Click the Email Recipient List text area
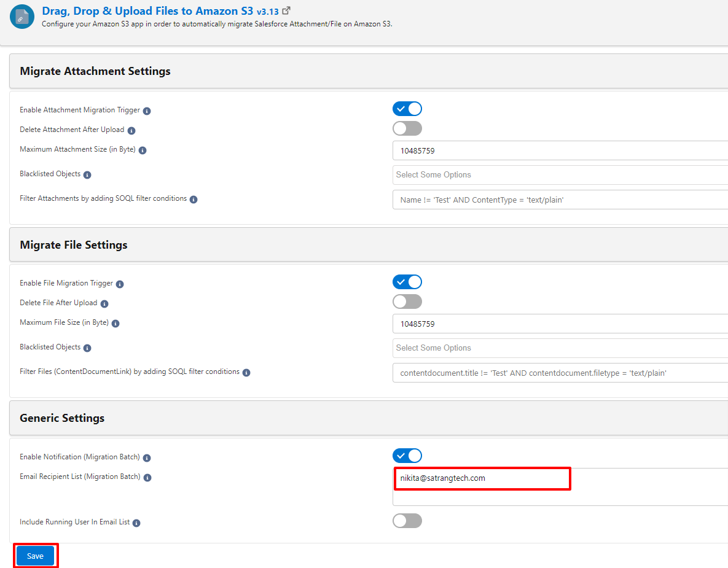The image size is (728, 568). click(560, 487)
